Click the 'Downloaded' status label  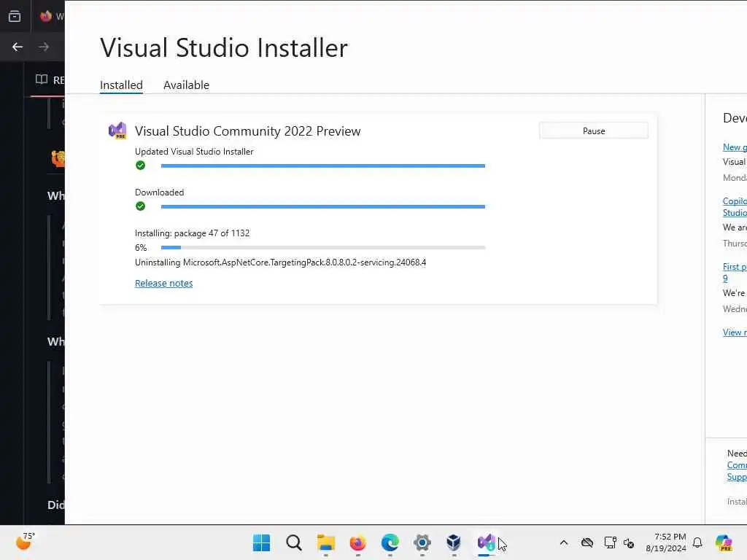(x=159, y=192)
